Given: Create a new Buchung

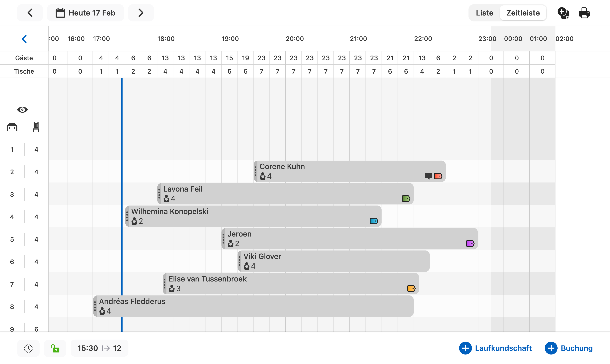Looking at the screenshot, I should [x=569, y=348].
